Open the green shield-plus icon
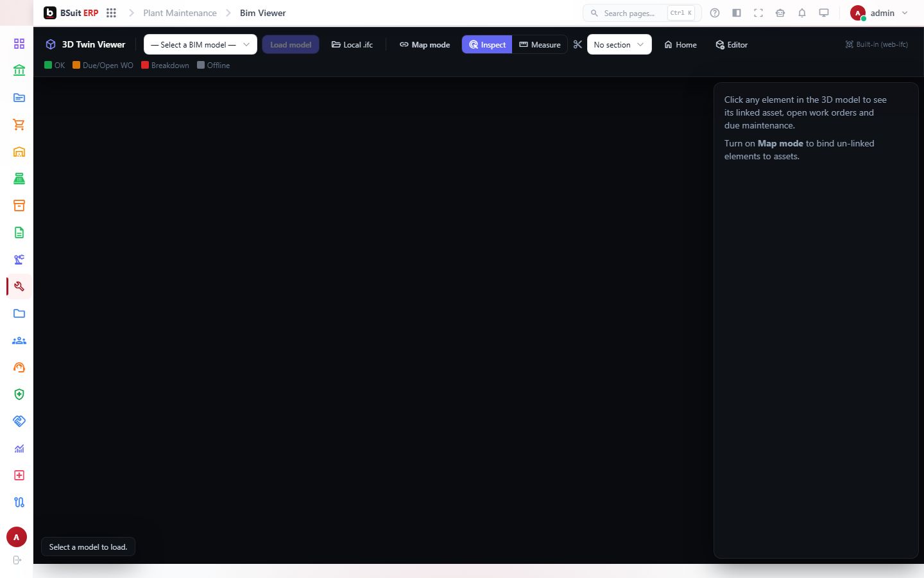 point(19,394)
